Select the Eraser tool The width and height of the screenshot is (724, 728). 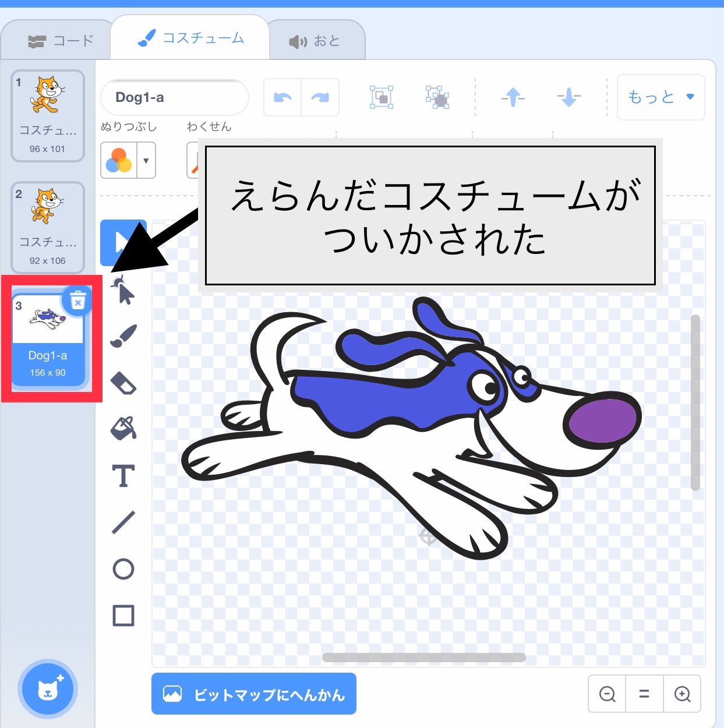123,384
